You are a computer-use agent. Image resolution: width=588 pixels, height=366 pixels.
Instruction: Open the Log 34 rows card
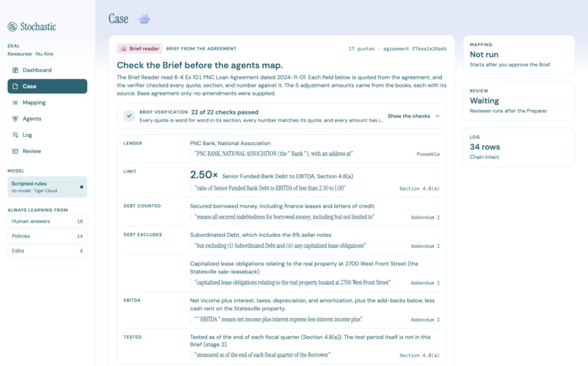[519, 147]
